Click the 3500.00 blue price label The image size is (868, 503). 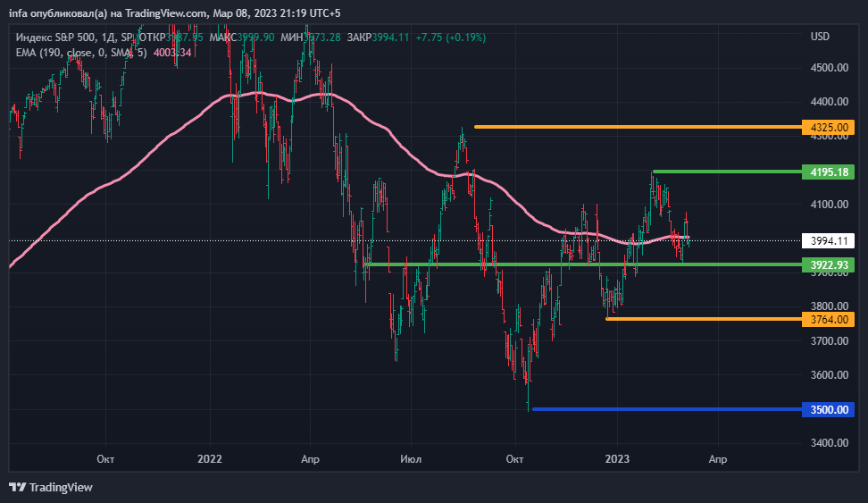pyautogui.click(x=828, y=409)
